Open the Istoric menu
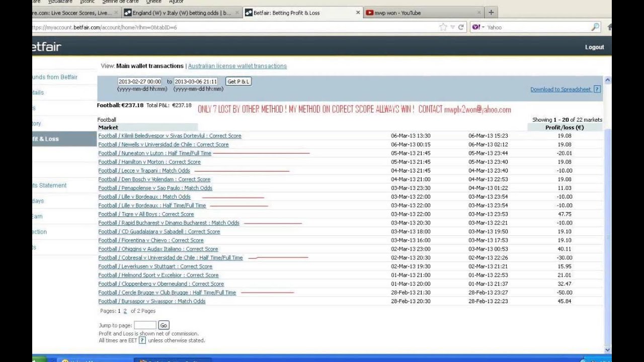644x362 pixels. 87,2
